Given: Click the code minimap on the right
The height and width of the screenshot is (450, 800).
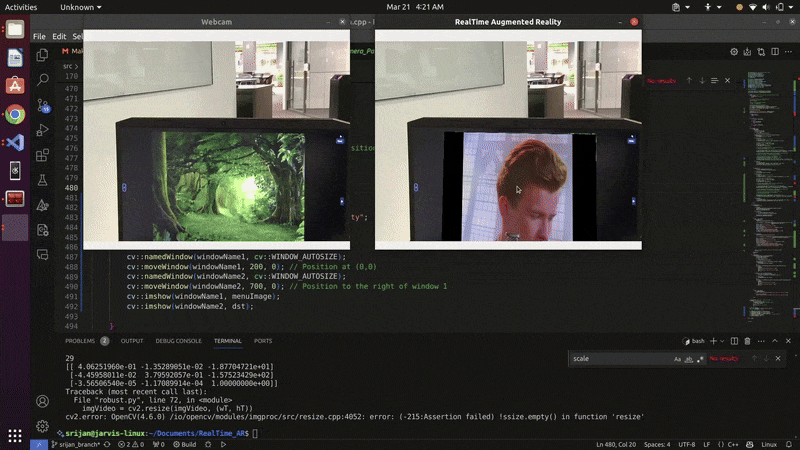Looking at the screenshot, I should pos(768,194).
